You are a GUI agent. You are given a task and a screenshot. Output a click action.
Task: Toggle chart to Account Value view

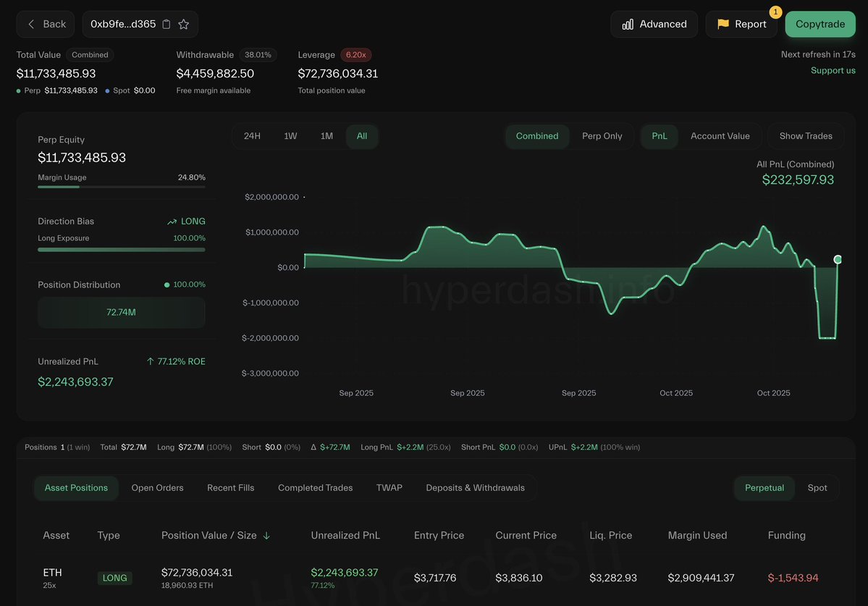(720, 136)
